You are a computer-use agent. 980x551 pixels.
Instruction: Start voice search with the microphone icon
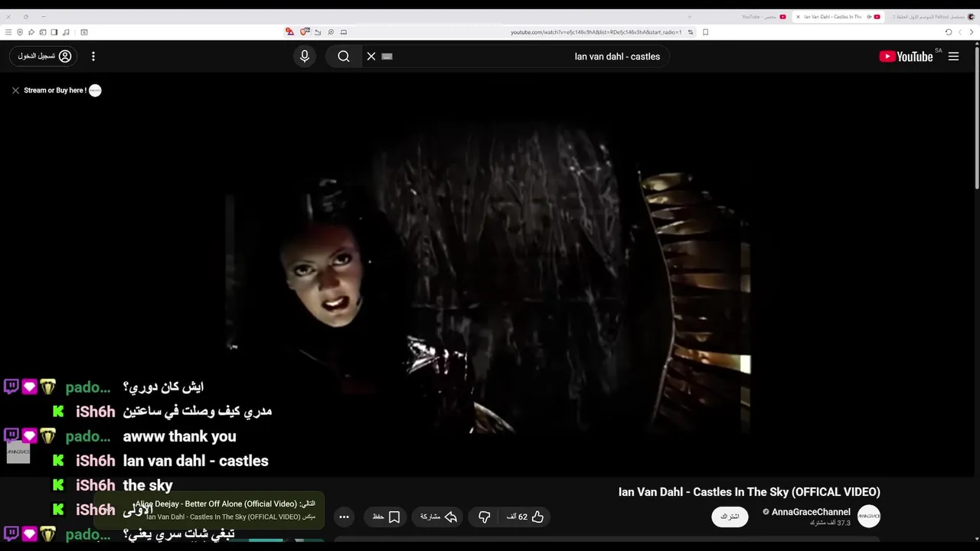305,56
